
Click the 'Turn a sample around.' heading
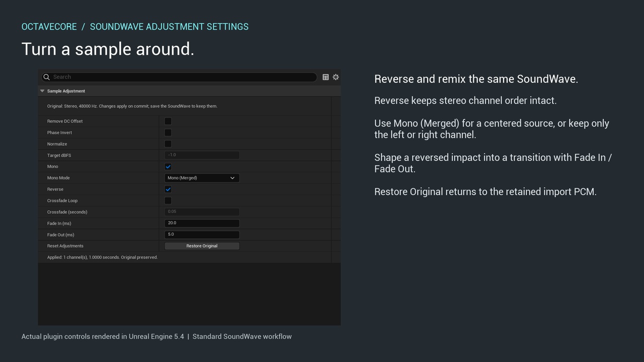[108, 49]
